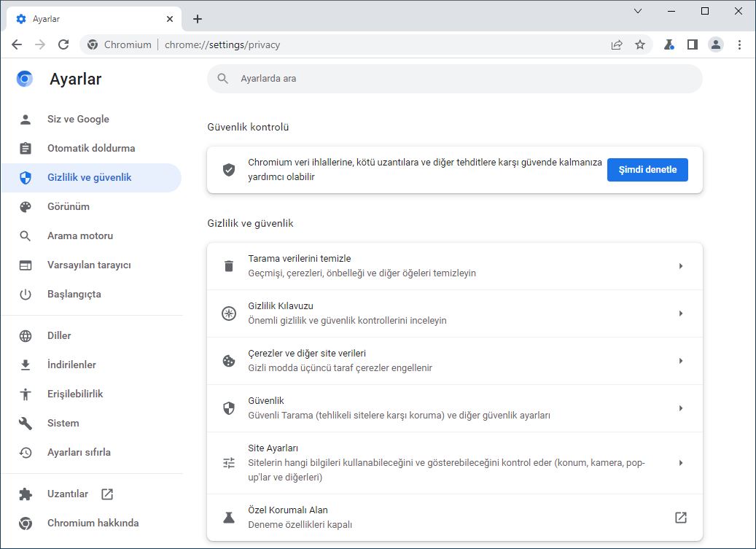The width and height of the screenshot is (756, 549).
Task: Open the new tab plus button
Action: [x=197, y=19]
